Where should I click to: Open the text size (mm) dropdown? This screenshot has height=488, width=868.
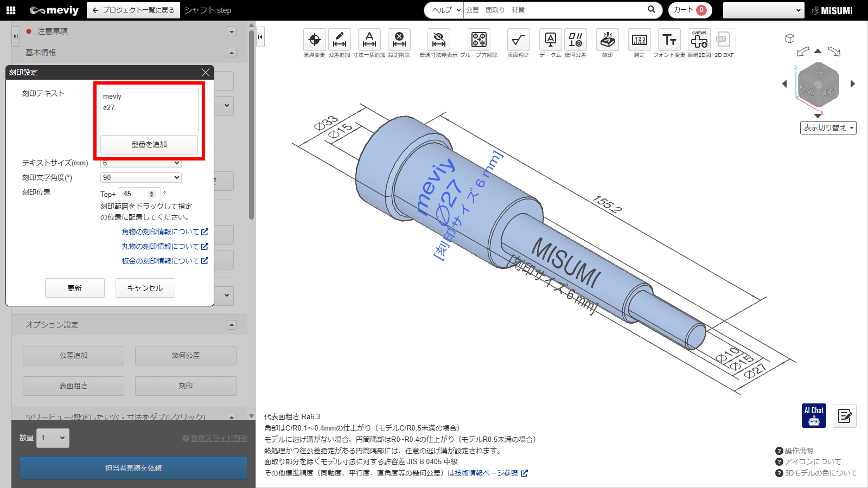[141, 163]
